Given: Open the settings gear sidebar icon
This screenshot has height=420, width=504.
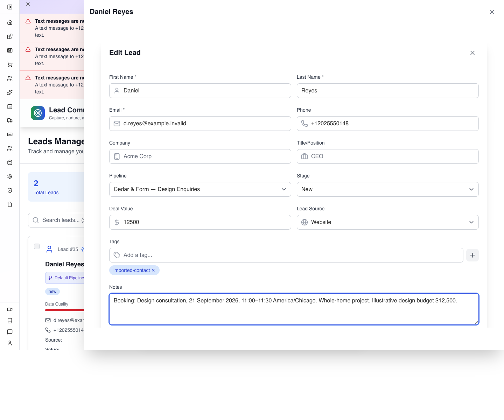Looking at the screenshot, I should tap(10, 176).
